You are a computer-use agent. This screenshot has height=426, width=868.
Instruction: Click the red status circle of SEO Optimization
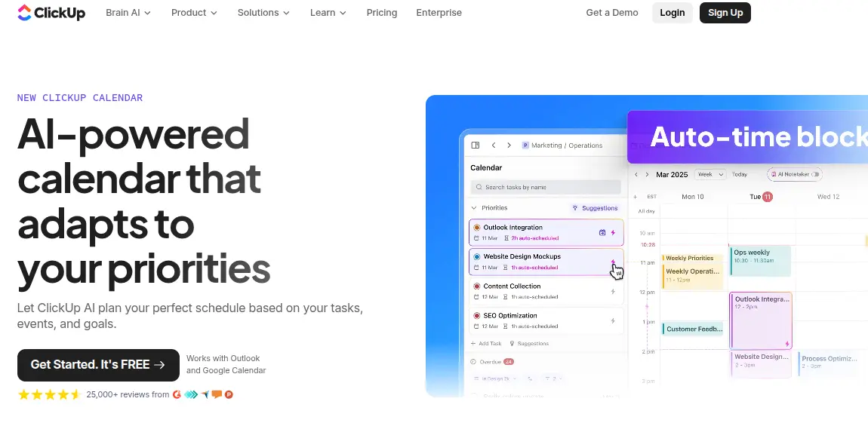[x=476, y=316]
